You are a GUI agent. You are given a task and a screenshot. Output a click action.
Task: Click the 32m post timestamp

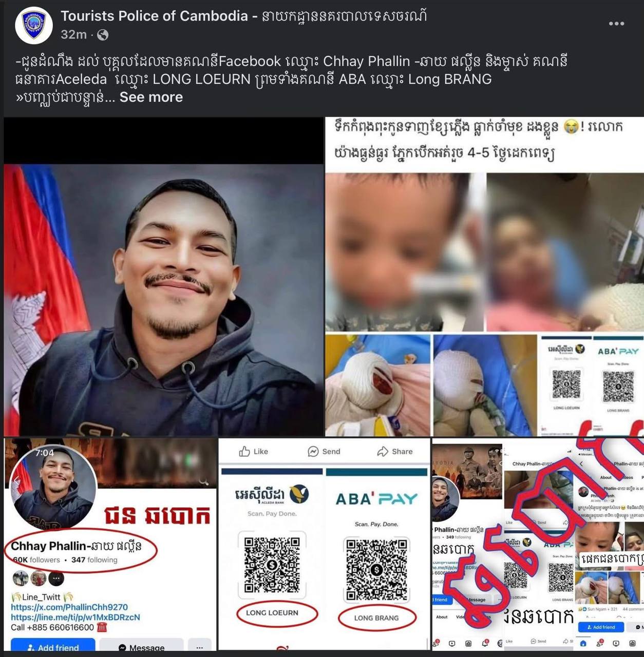pos(73,35)
